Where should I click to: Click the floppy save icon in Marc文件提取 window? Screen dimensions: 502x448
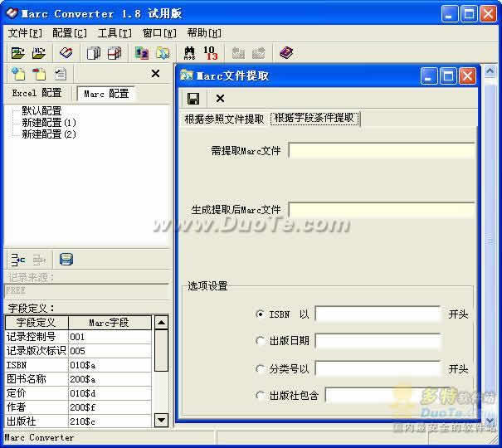[x=193, y=99]
